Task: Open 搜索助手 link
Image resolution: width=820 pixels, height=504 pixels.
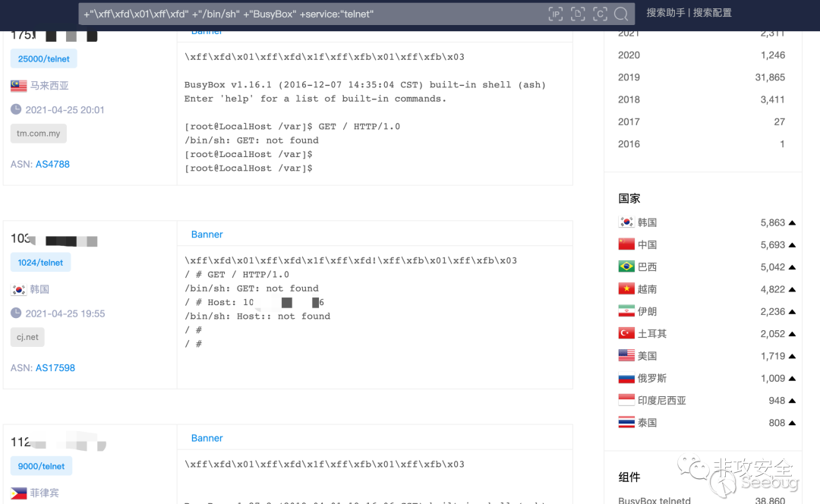Action: (x=666, y=13)
